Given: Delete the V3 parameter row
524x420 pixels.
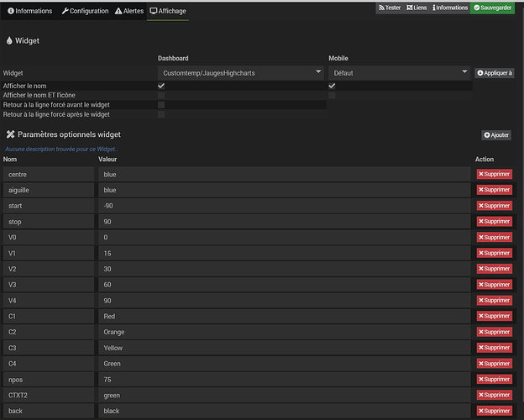Looking at the screenshot, I should coord(495,285).
